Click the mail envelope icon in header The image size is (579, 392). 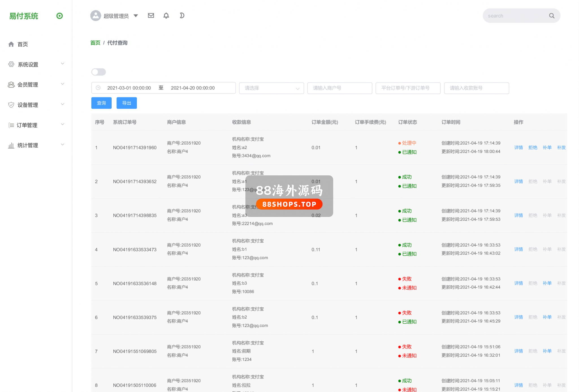click(151, 16)
